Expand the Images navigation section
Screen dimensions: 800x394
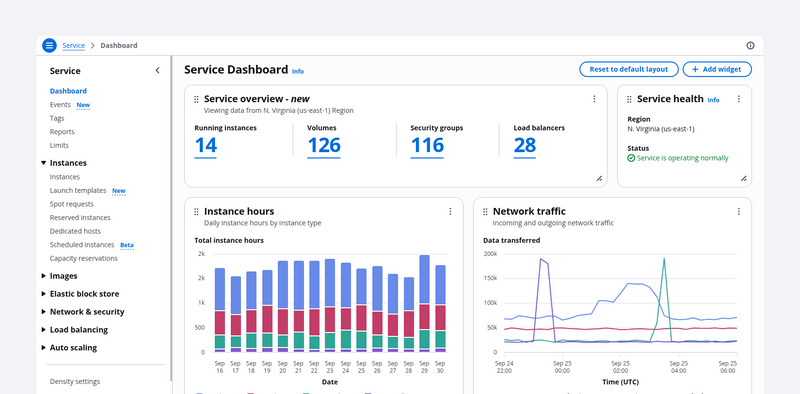pos(43,276)
